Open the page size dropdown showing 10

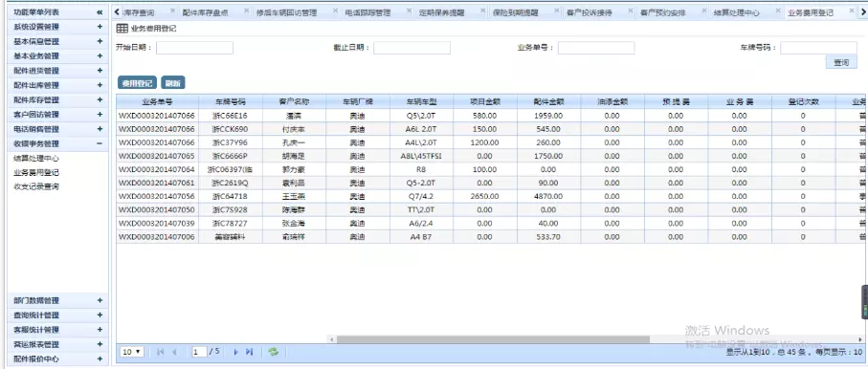pyautogui.click(x=132, y=352)
